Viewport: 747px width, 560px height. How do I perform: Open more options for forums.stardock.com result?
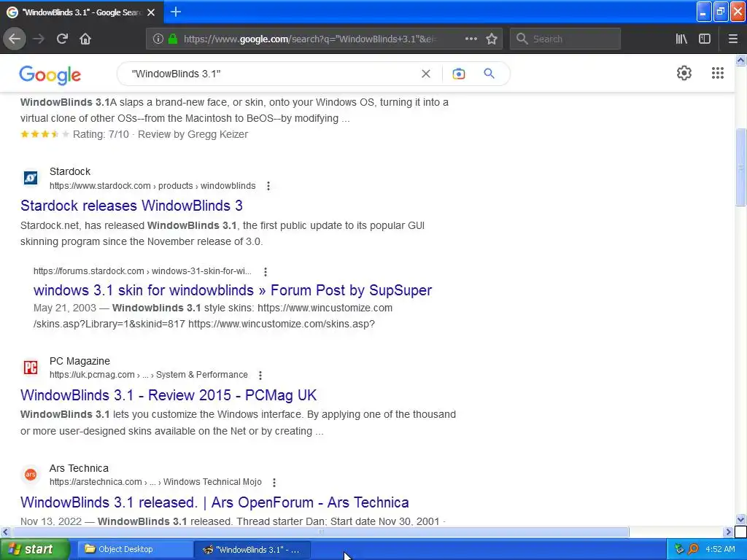(x=266, y=271)
